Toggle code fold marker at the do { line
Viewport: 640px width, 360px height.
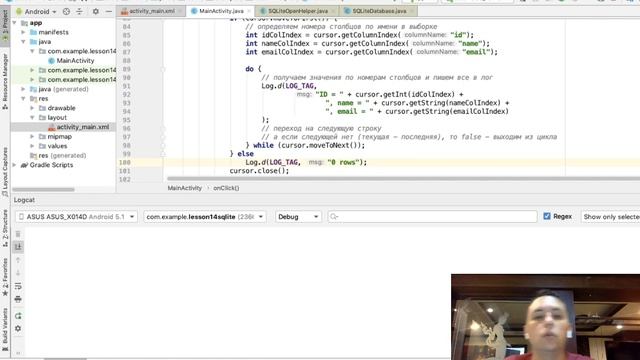pos(163,69)
